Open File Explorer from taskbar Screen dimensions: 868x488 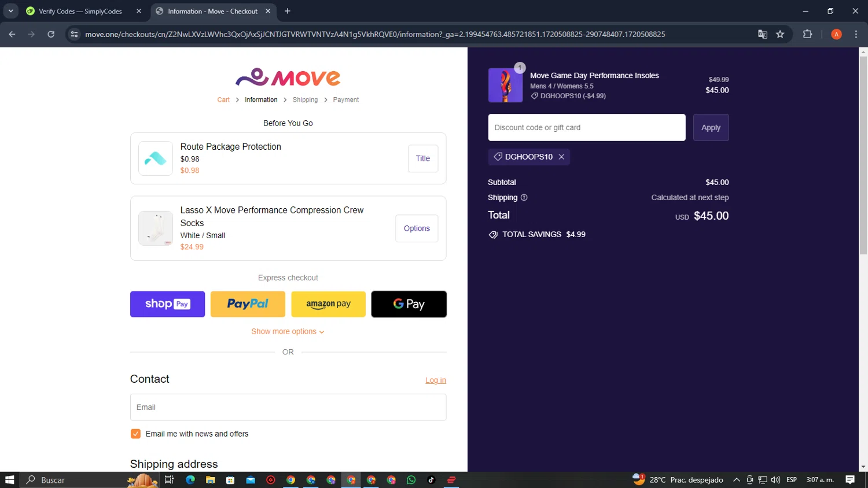[x=210, y=480]
